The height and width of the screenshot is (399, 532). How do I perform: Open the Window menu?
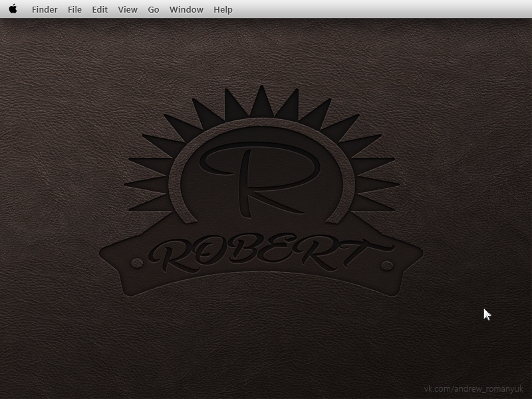click(x=186, y=9)
